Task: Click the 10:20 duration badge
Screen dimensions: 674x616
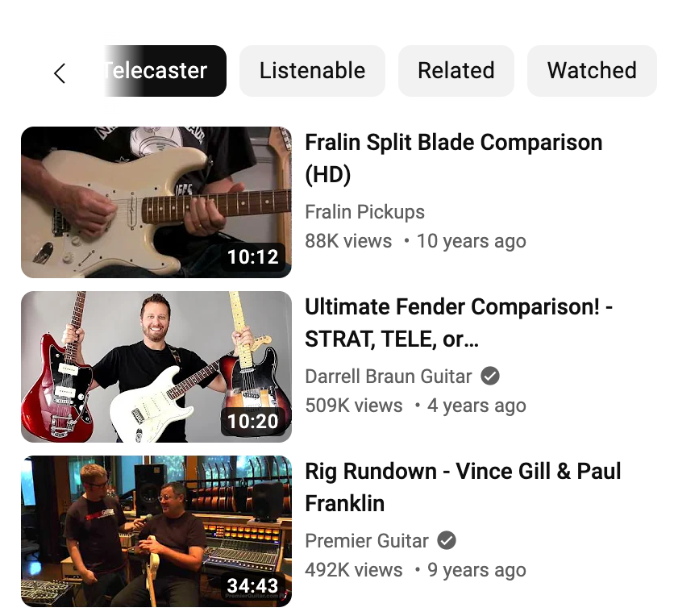Action: point(253,421)
